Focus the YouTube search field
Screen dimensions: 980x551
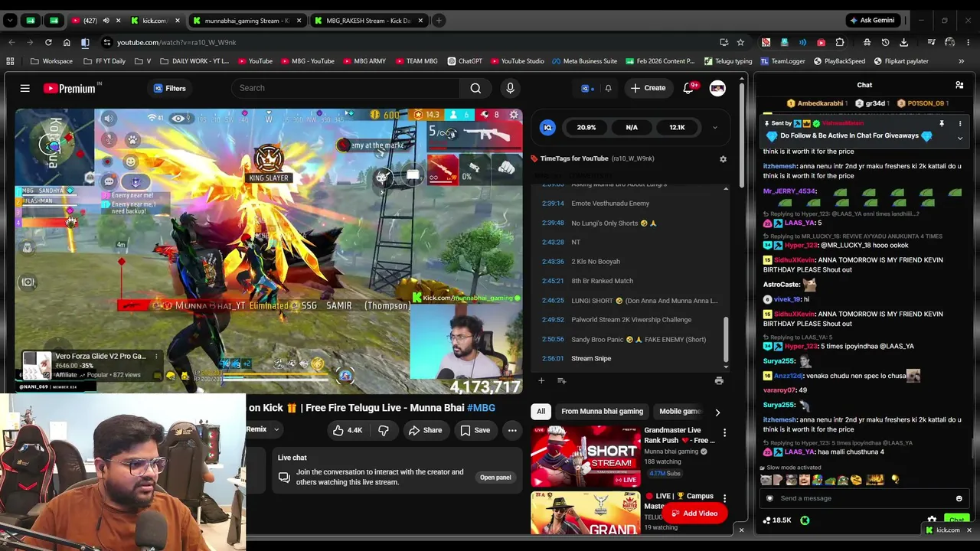(x=345, y=88)
